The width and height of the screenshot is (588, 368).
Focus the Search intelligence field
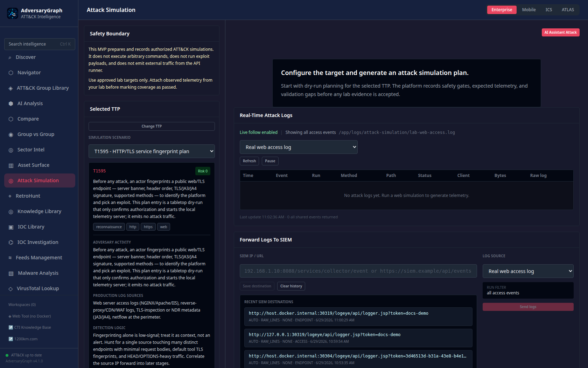40,44
